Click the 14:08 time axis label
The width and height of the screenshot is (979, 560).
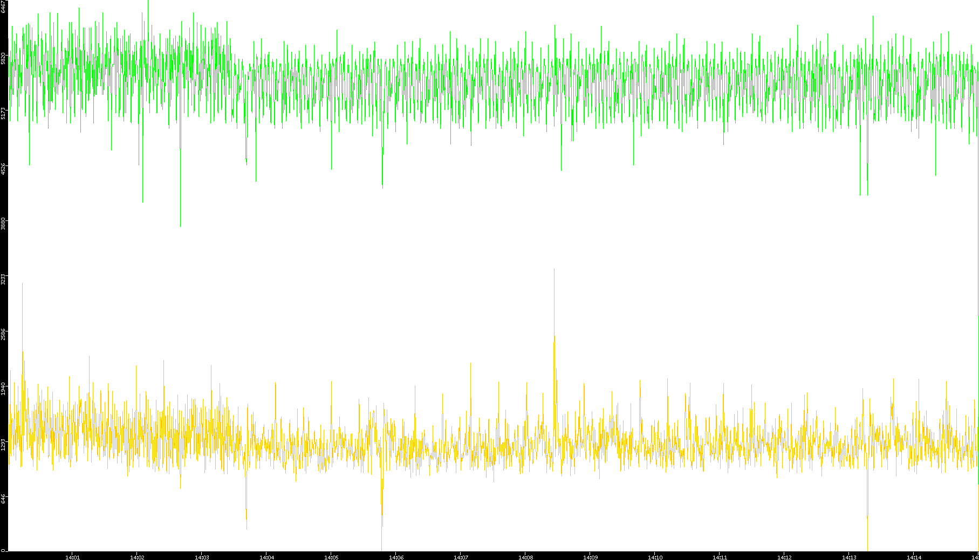tap(525, 557)
